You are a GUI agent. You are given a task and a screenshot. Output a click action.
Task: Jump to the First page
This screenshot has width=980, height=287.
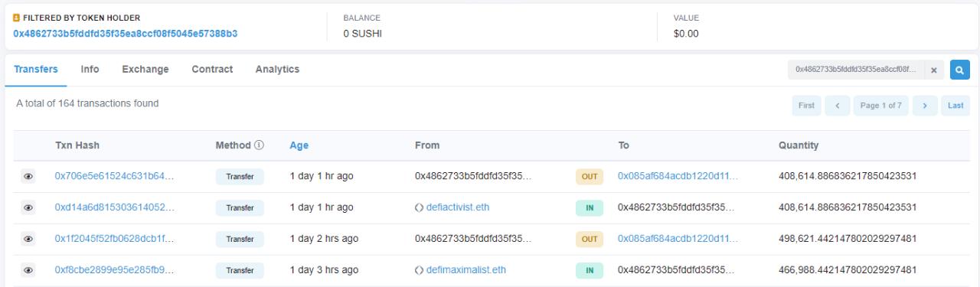pyautogui.click(x=806, y=106)
